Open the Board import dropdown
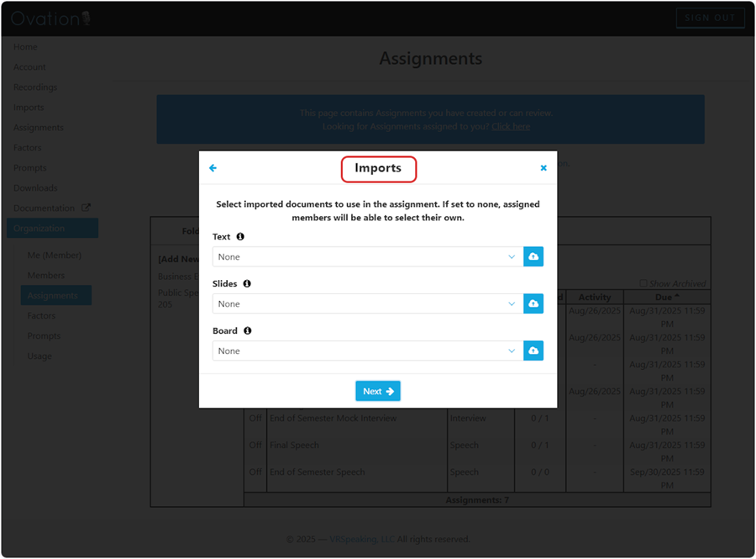This screenshot has height=559, width=756. coord(368,351)
